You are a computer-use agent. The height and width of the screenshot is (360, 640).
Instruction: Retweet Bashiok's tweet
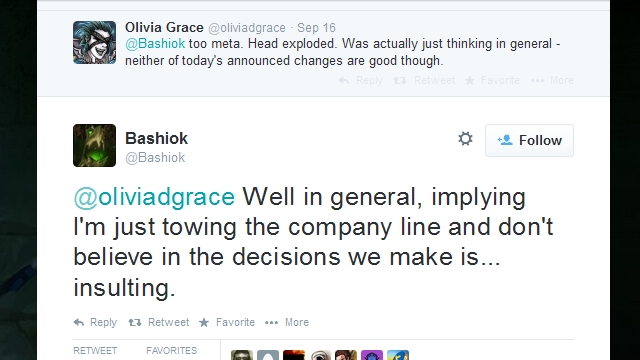click(x=159, y=322)
